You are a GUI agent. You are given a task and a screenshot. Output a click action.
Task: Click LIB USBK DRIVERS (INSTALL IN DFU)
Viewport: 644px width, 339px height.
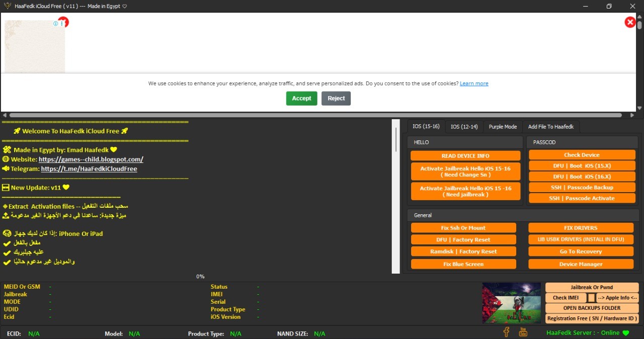point(581,240)
